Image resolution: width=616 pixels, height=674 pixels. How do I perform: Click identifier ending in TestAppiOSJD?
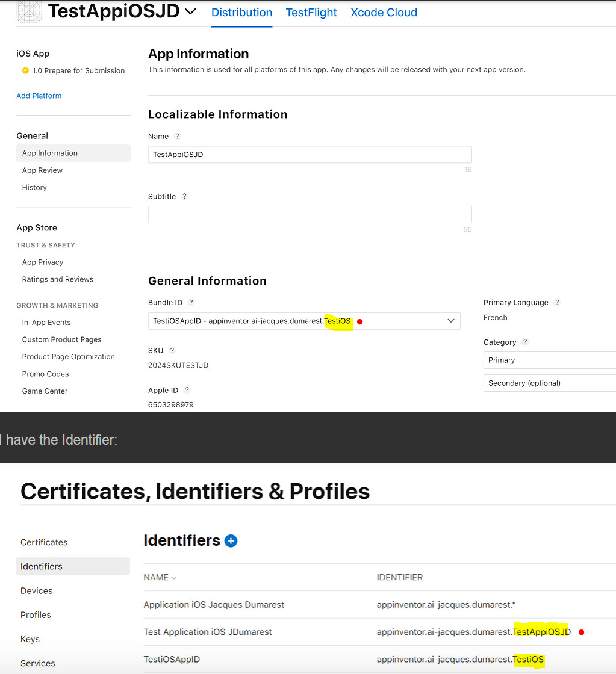(x=474, y=632)
